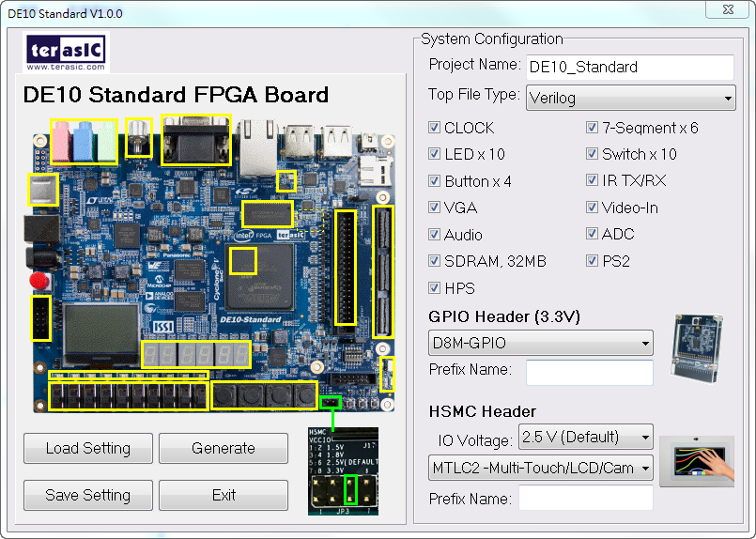
Task: Toggle the VGA checkbox
Action: [x=434, y=208]
